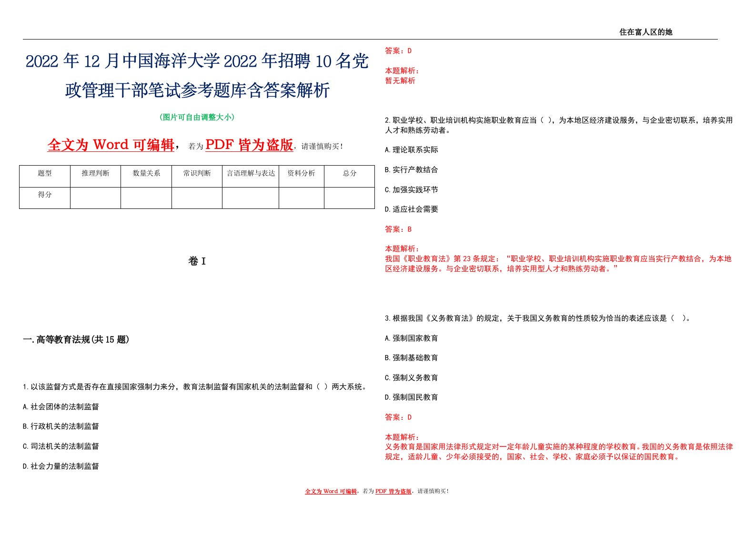This screenshot has width=756, height=534.
Task: Click the large red text PDF 皆为盗版
Action: [249, 145]
